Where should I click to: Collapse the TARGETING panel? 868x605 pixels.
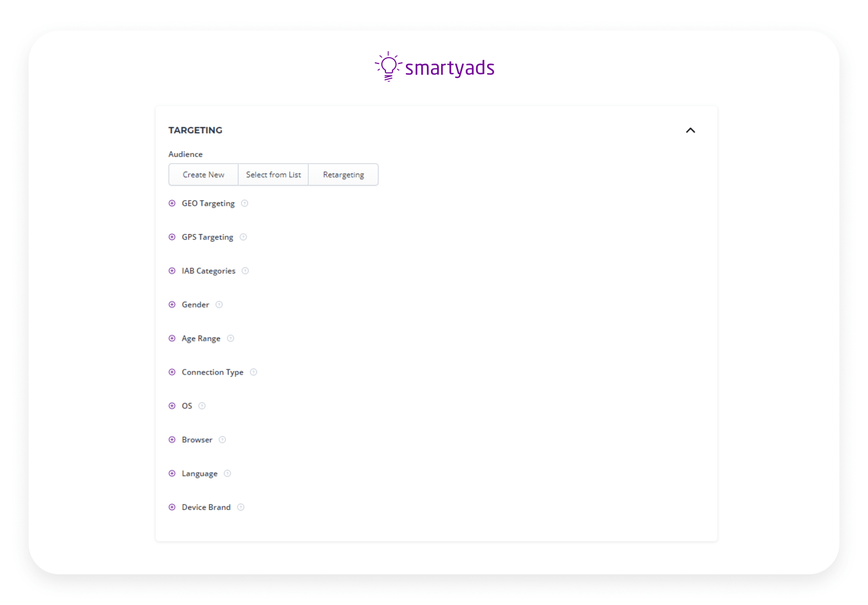(x=691, y=130)
